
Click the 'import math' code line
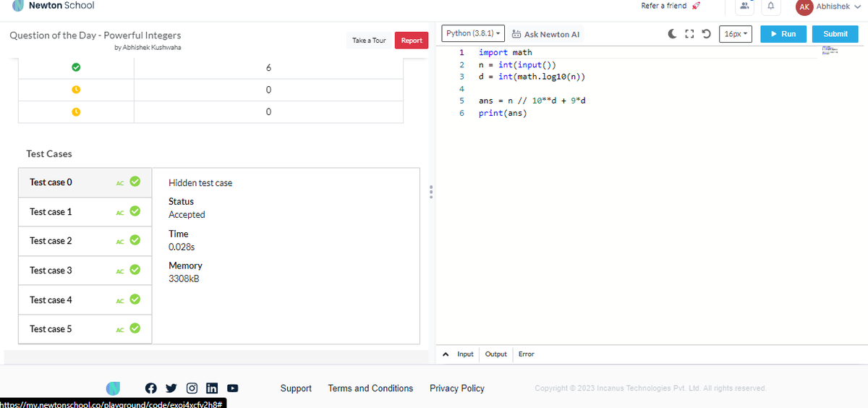pos(505,52)
